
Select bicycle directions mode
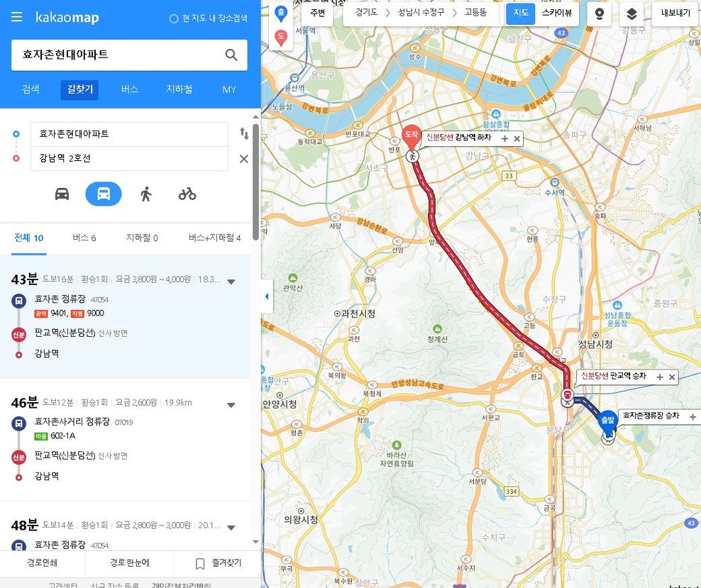pyautogui.click(x=187, y=194)
